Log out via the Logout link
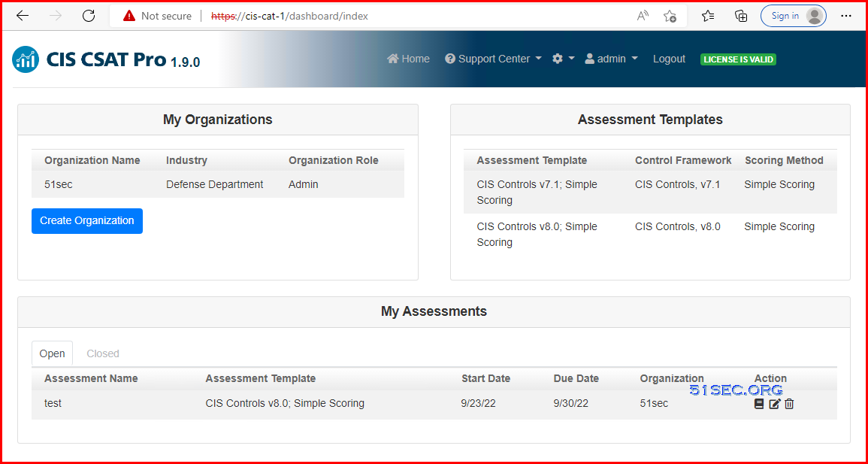The height and width of the screenshot is (464, 868). pyautogui.click(x=670, y=59)
